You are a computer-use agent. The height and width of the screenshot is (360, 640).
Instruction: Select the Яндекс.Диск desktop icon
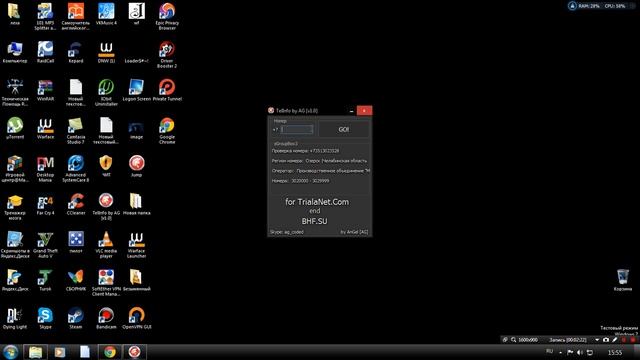(x=15, y=280)
